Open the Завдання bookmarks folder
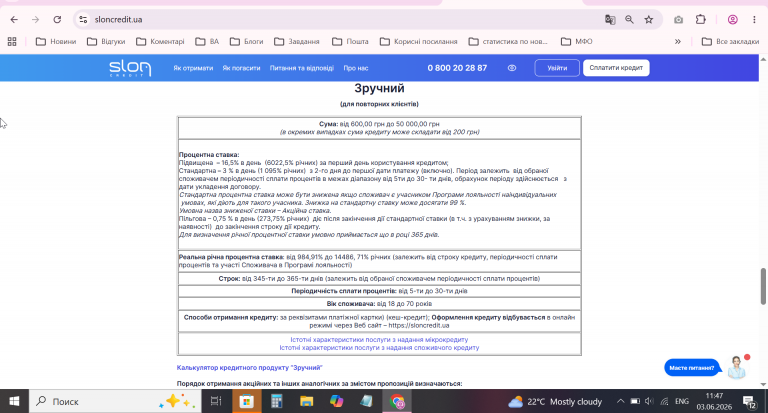Screen dimensions: 768x413 point(297,42)
